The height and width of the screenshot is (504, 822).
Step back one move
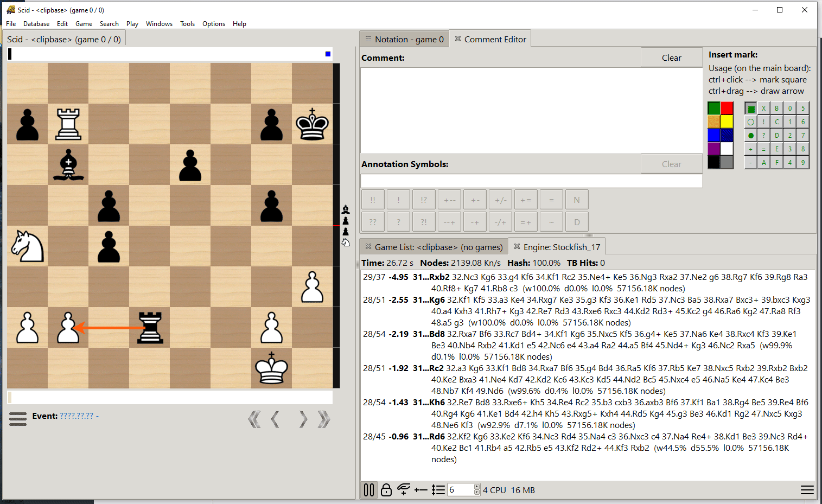(276, 419)
